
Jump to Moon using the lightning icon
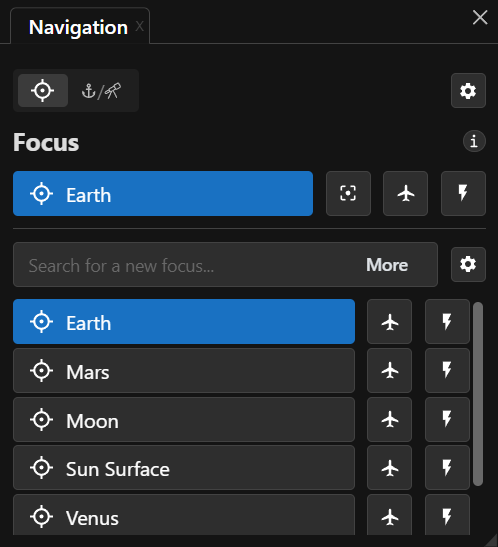(447, 419)
